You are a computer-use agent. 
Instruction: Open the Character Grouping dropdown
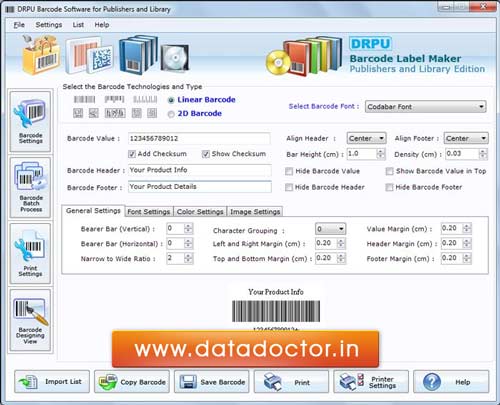pyautogui.click(x=330, y=229)
